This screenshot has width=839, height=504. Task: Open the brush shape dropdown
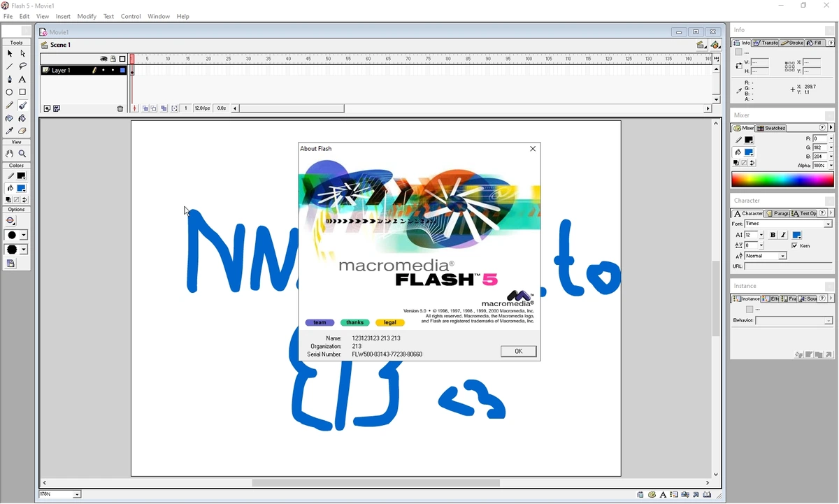24,250
